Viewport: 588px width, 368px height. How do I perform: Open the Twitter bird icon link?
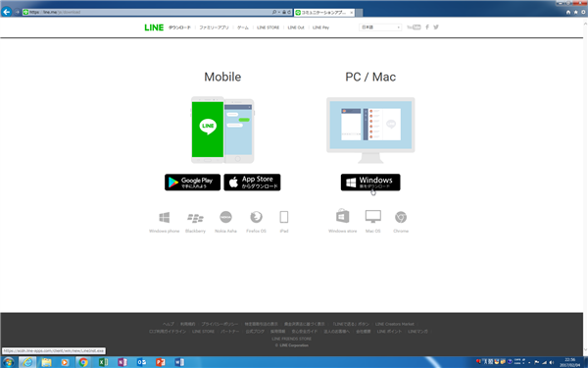click(x=436, y=27)
